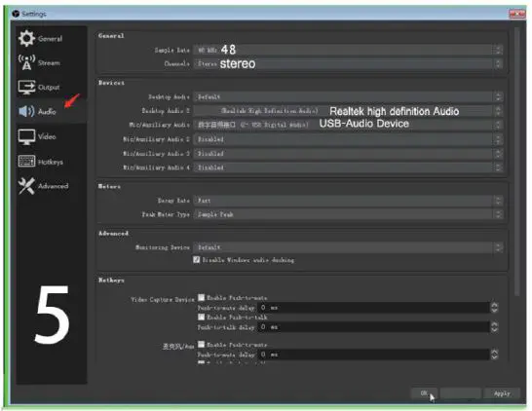532x411 pixels.
Task: Open the Desktop Audio 2 Realtek dropdown
Action: pos(348,111)
